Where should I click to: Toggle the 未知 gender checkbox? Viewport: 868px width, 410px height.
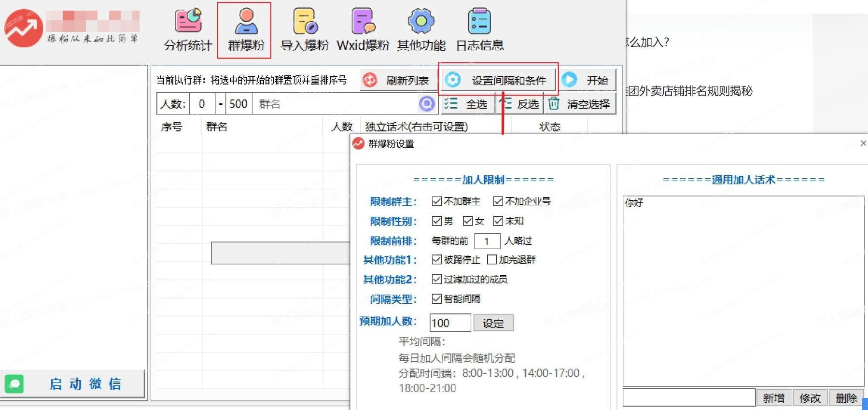click(498, 221)
